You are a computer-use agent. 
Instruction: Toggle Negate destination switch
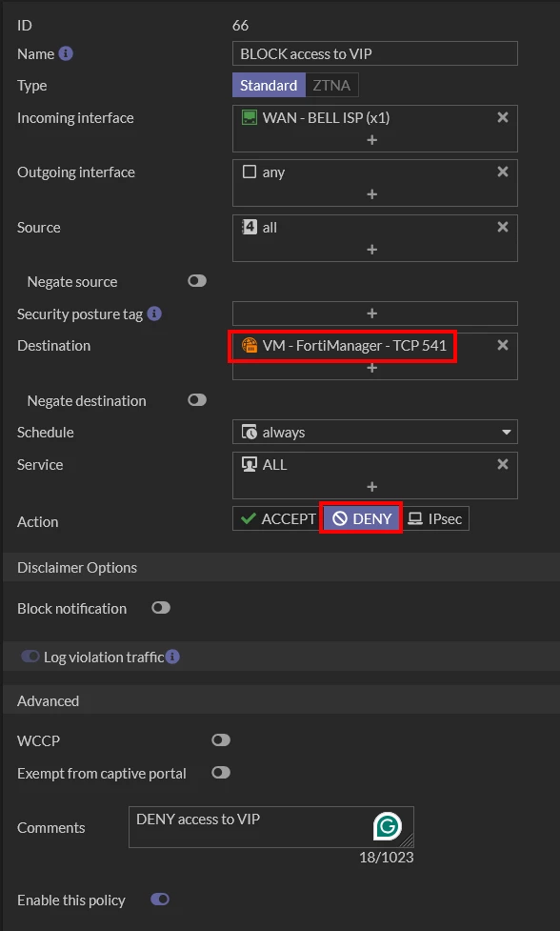[x=197, y=400]
